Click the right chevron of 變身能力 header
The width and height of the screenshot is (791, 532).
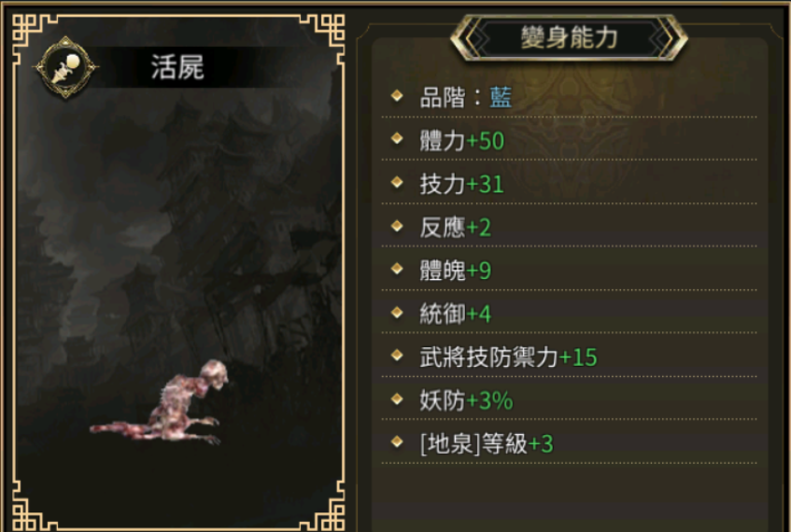click(x=664, y=38)
